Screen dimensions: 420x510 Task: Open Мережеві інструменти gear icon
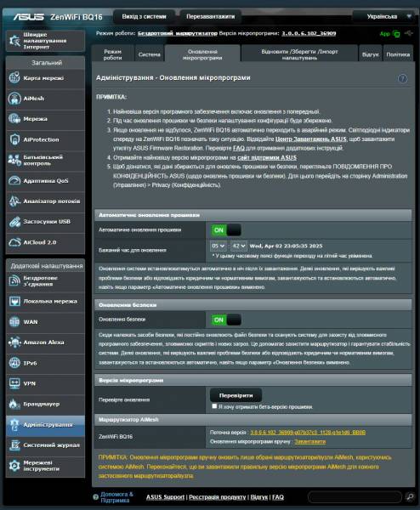(x=14, y=466)
